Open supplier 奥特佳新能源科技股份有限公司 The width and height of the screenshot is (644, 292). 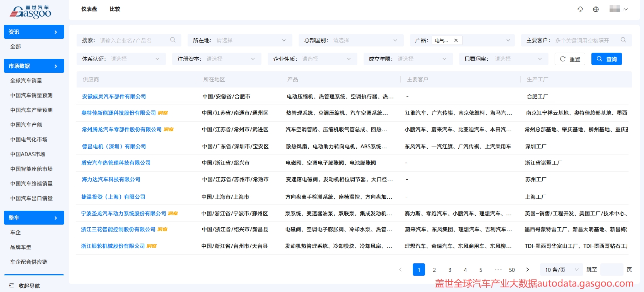click(x=118, y=113)
